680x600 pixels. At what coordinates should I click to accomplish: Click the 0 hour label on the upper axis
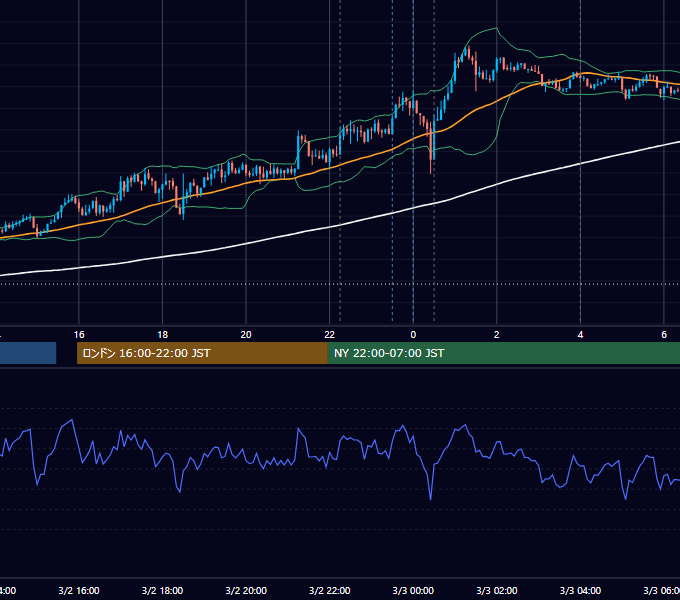pos(413,335)
